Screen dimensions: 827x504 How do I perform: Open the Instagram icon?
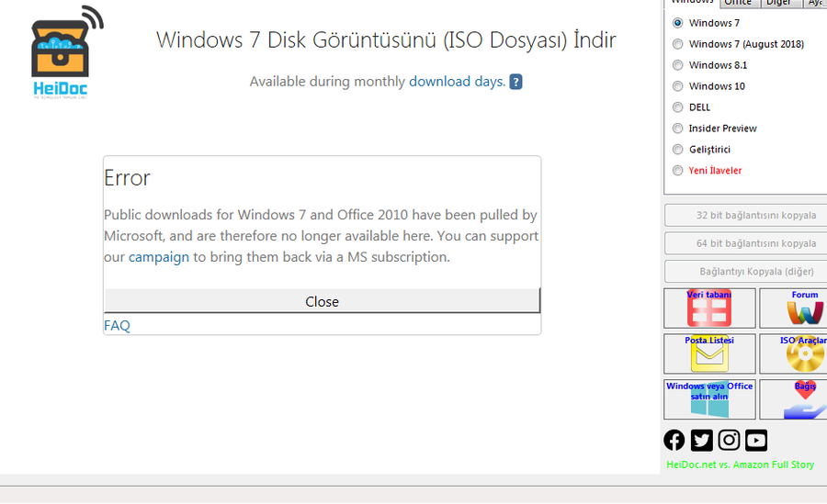(729, 441)
